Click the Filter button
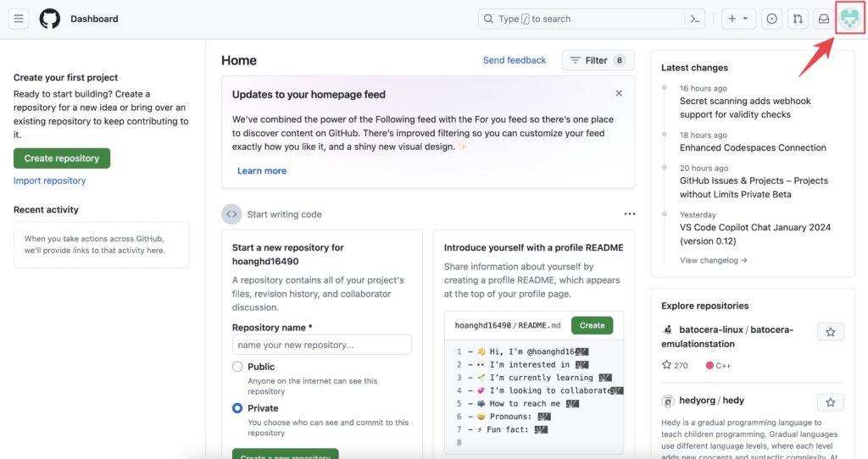 [598, 60]
